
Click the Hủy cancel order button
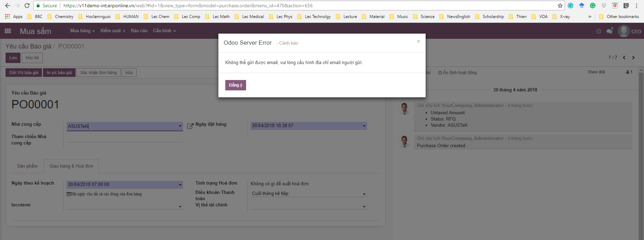point(129,73)
